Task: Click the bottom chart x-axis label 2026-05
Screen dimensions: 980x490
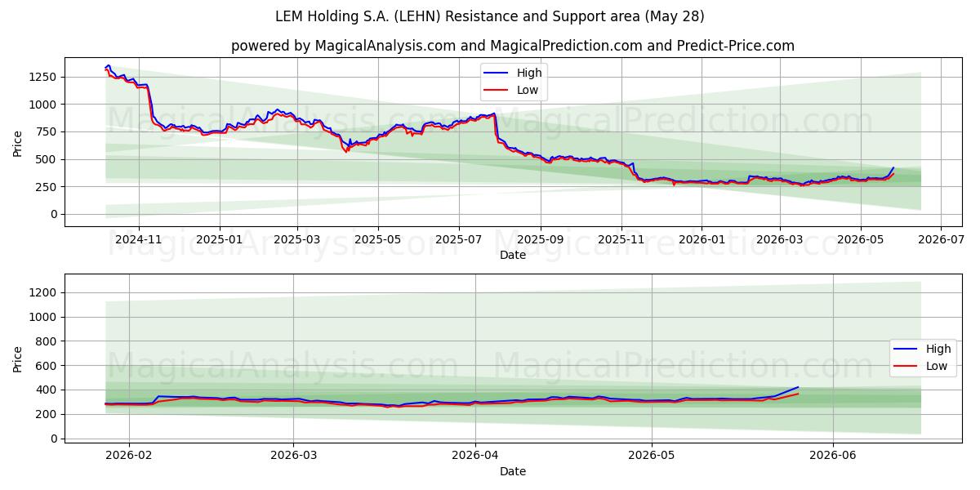Action: click(x=651, y=454)
